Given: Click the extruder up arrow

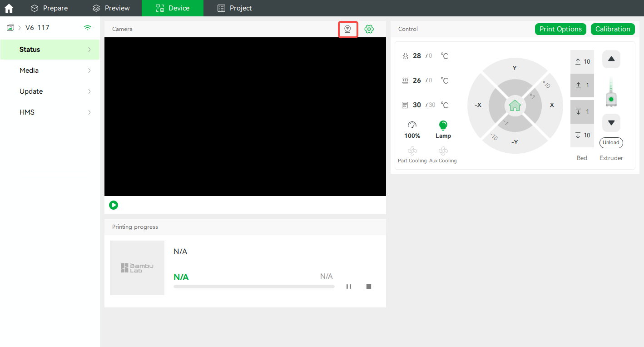Looking at the screenshot, I should pyautogui.click(x=611, y=59).
